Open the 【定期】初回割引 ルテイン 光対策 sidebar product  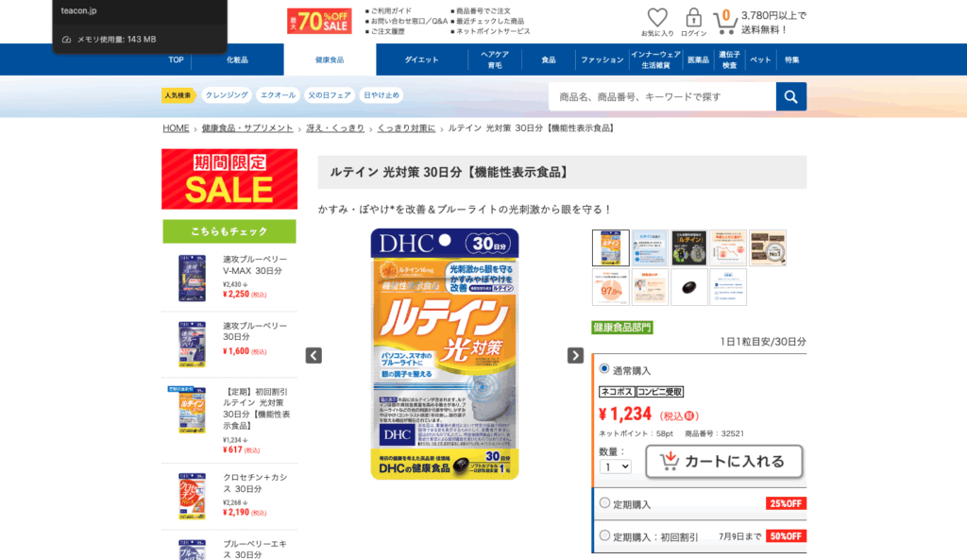click(257, 408)
